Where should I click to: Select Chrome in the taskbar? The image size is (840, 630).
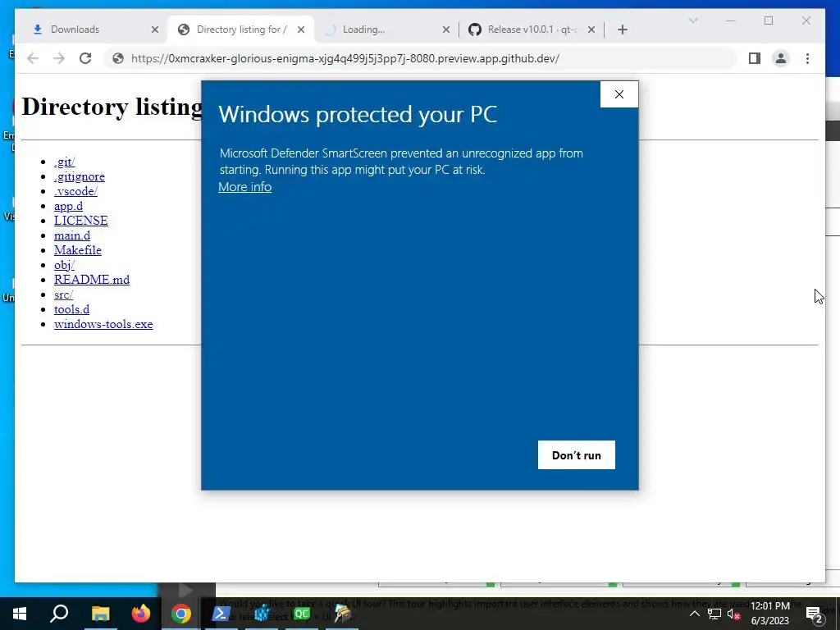pos(181,614)
